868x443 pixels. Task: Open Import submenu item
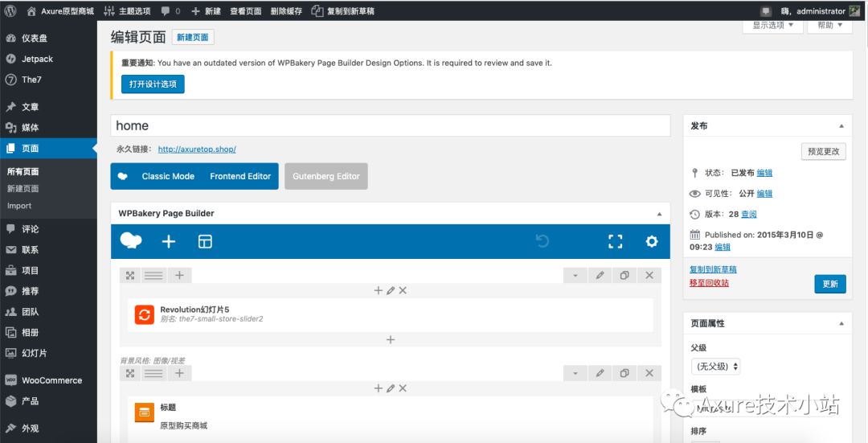pyautogui.click(x=19, y=206)
